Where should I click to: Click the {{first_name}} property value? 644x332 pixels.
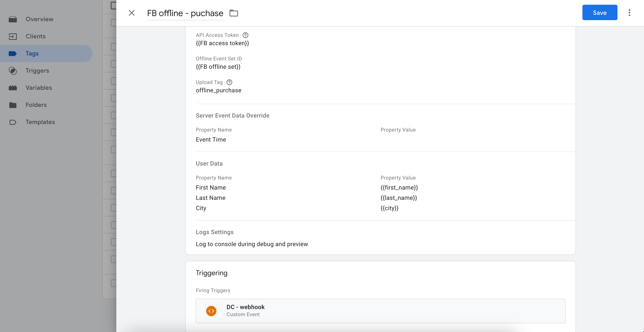[399, 187]
